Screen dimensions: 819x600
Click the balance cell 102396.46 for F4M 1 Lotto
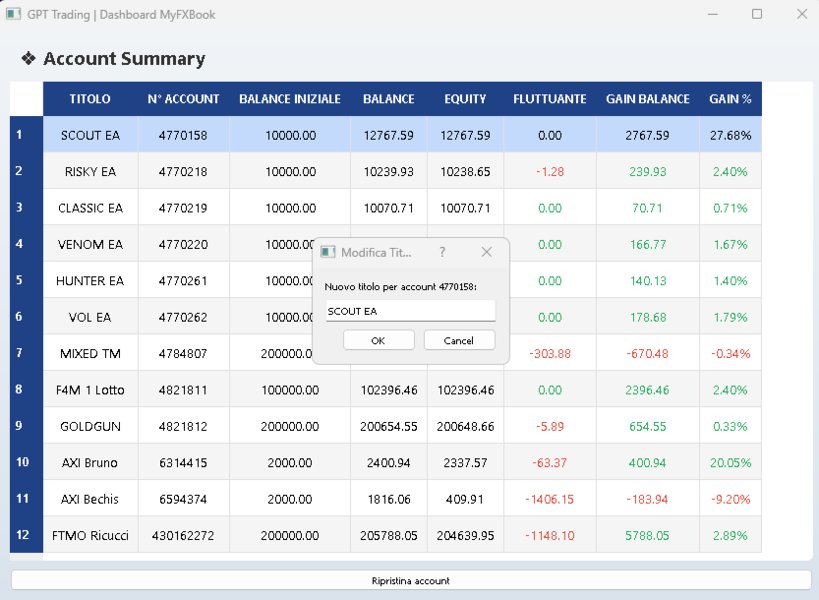point(388,390)
